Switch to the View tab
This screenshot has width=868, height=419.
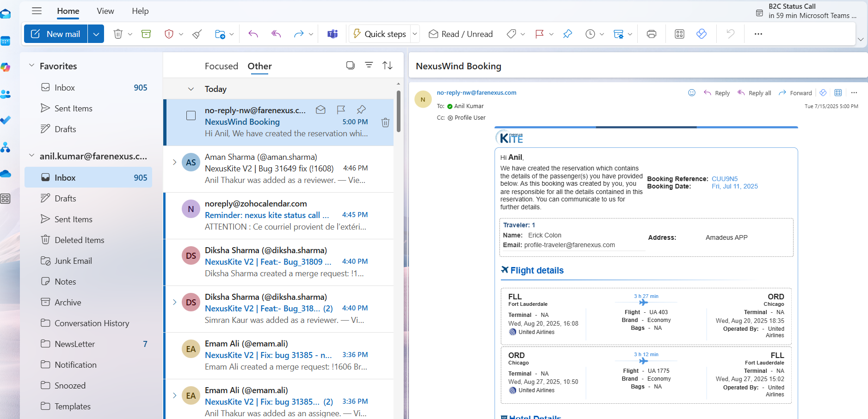pyautogui.click(x=105, y=11)
